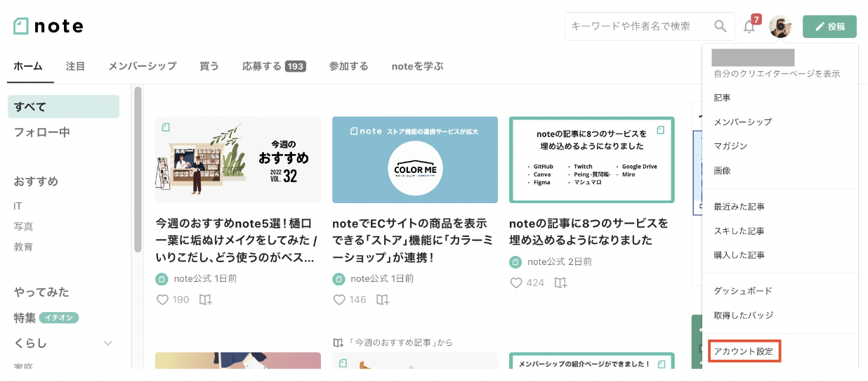Viewport: 868px width, 381px height.
Task: Select スキした記事 from the account menu
Action: pos(739,231)
